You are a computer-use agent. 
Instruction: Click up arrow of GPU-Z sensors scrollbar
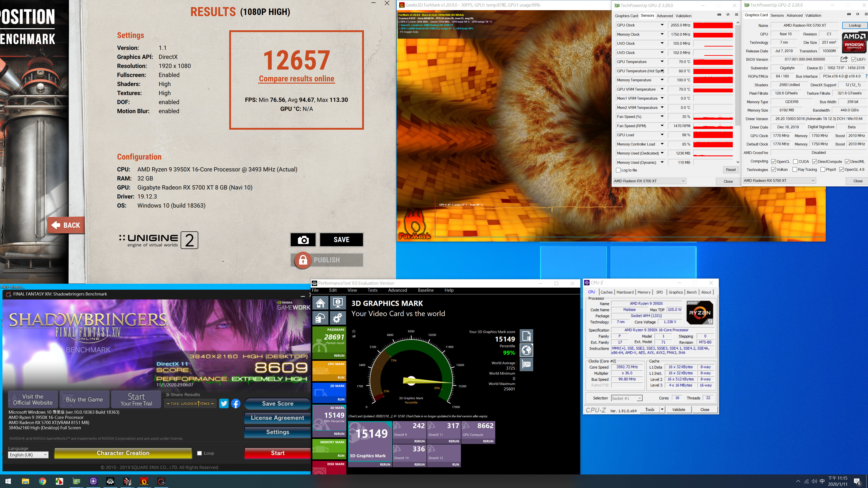pos(738,23)
